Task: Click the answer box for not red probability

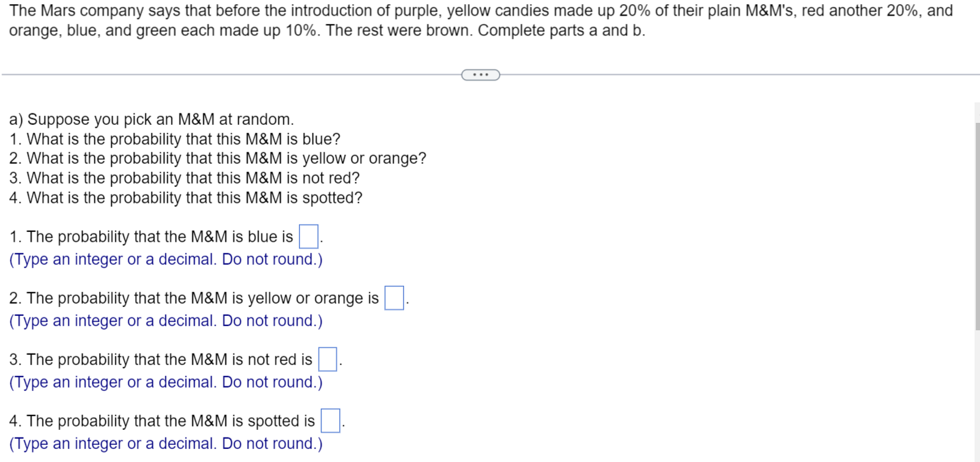Action: coord(328,360)
